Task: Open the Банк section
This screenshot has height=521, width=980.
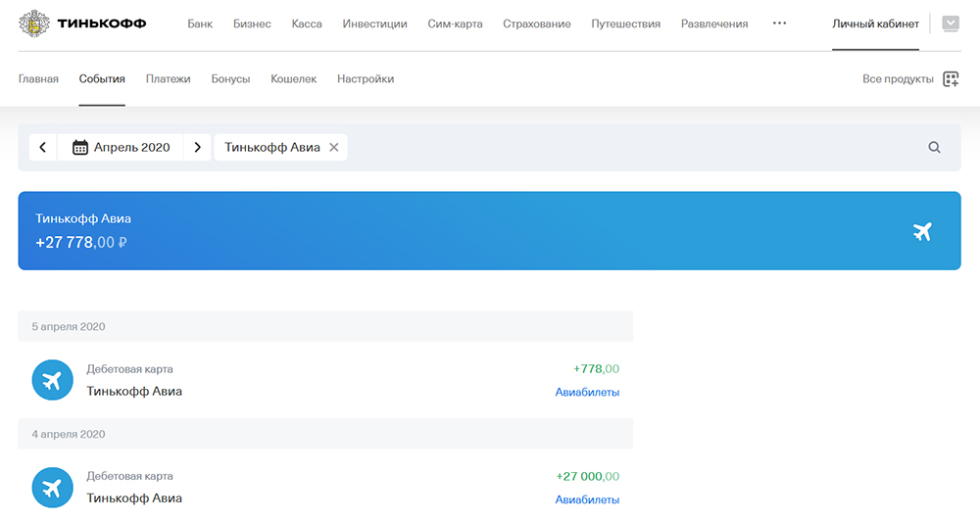Action: [200, 24]
